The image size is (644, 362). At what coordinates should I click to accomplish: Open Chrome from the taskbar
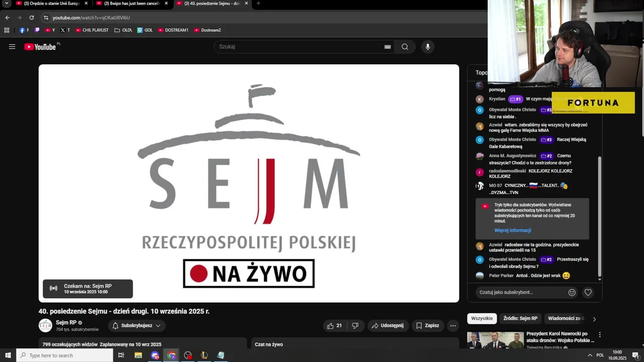click(x=172, y=355)
